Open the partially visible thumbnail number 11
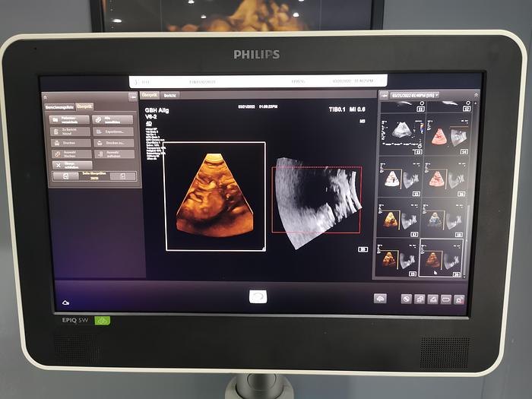The width and height of the screenshot is (532, 399). coord(403,106)
